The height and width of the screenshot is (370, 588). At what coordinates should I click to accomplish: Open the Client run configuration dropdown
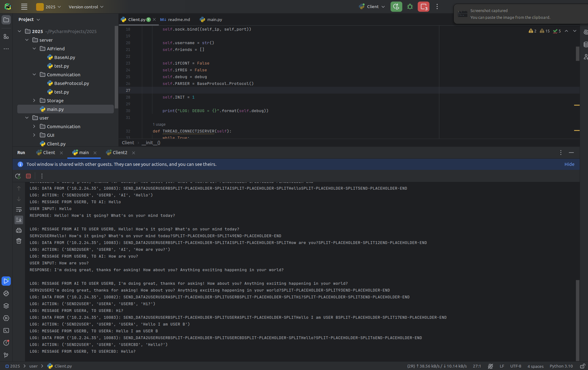point(372,6)
